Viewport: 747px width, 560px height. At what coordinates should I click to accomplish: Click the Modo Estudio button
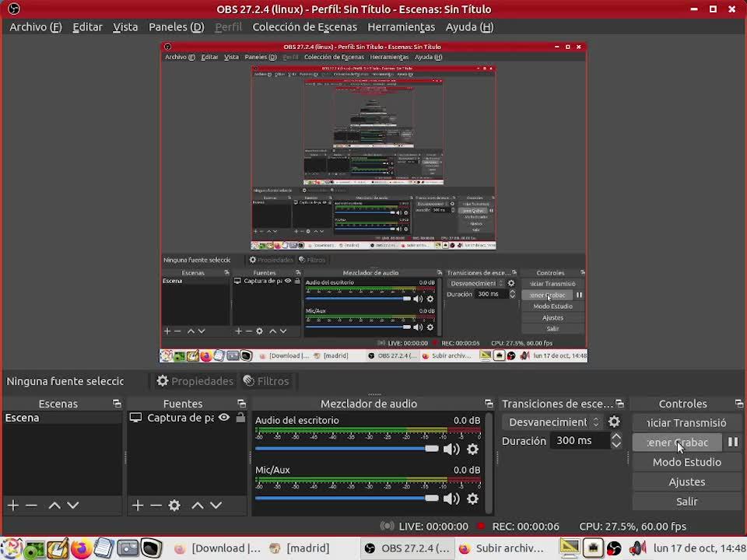tap(686, 462)
